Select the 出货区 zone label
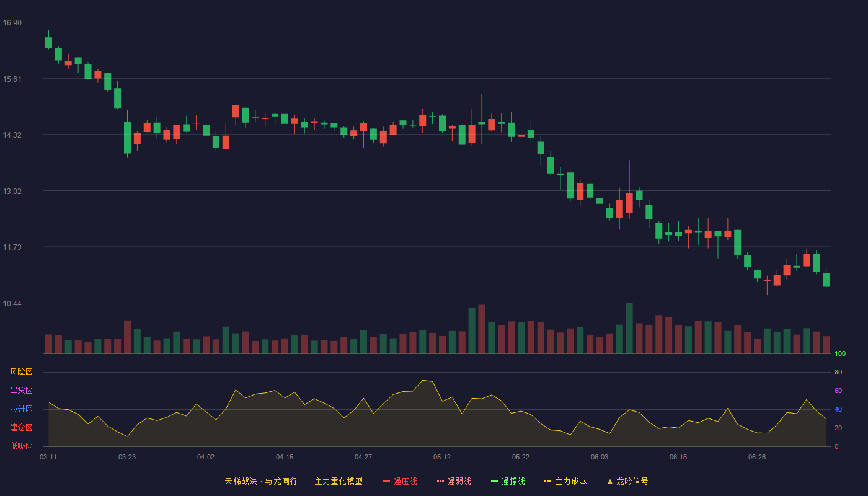The height and width of the screenshot is (496, 868). click(21, 391)
